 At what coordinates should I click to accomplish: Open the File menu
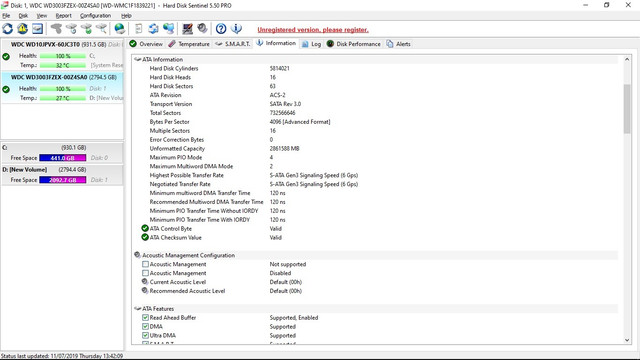pos(6,16)
